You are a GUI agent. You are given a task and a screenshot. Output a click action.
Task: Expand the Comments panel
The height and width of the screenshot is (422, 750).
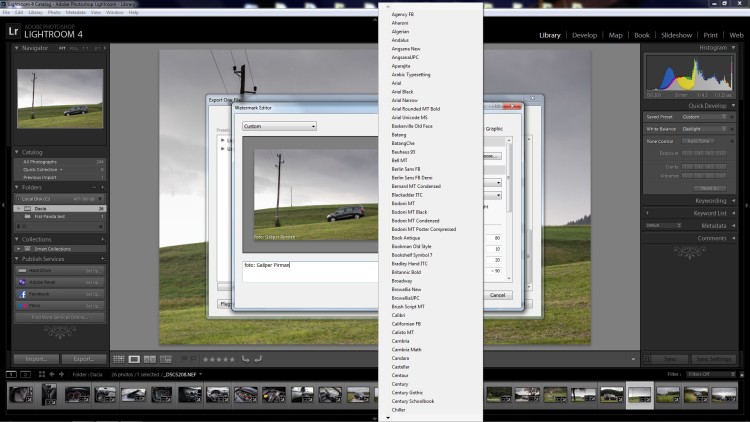click(733, 238)
